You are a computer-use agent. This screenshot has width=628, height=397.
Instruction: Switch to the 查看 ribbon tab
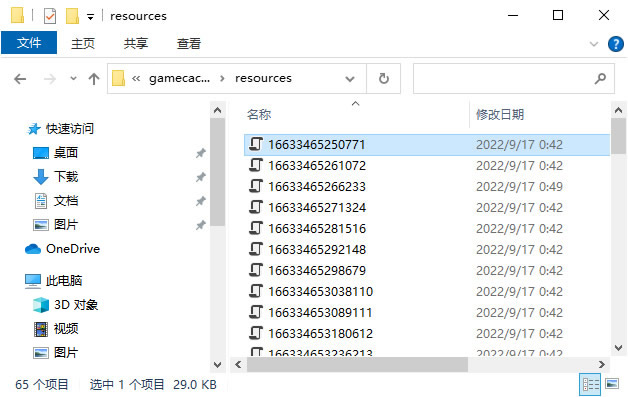click(189, 43)
